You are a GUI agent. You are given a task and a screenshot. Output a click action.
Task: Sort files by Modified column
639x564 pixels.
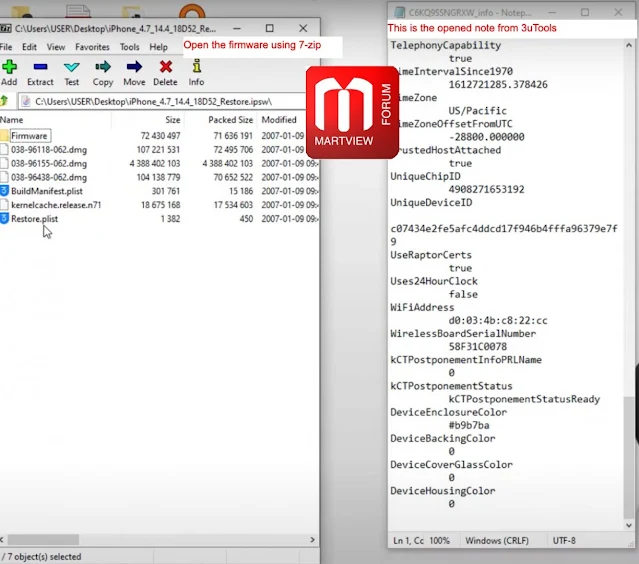(281, 120)
